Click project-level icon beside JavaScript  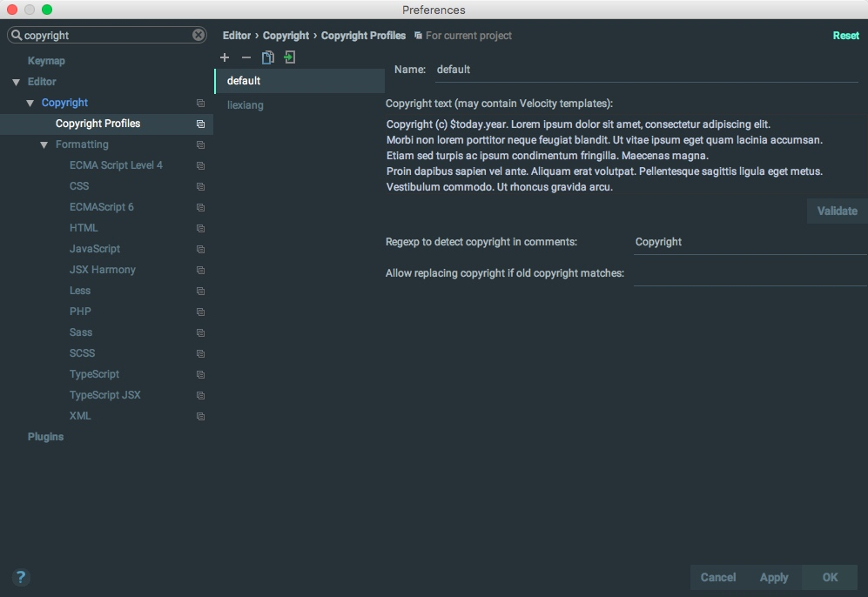pyautogui.click(x=200, y=249)
